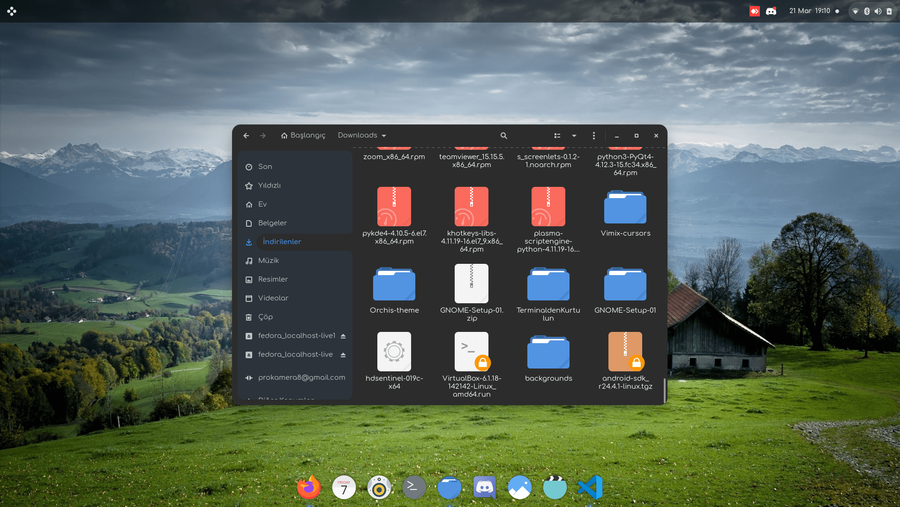Click the file list vertical scrollbar
900x507 pixels.
click(665, 390)
